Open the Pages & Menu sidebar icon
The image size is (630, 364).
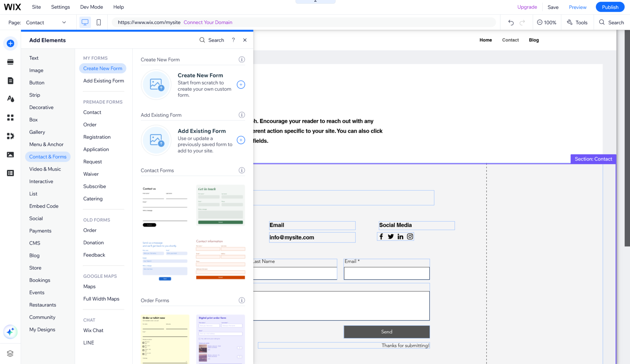click(10, 81)
